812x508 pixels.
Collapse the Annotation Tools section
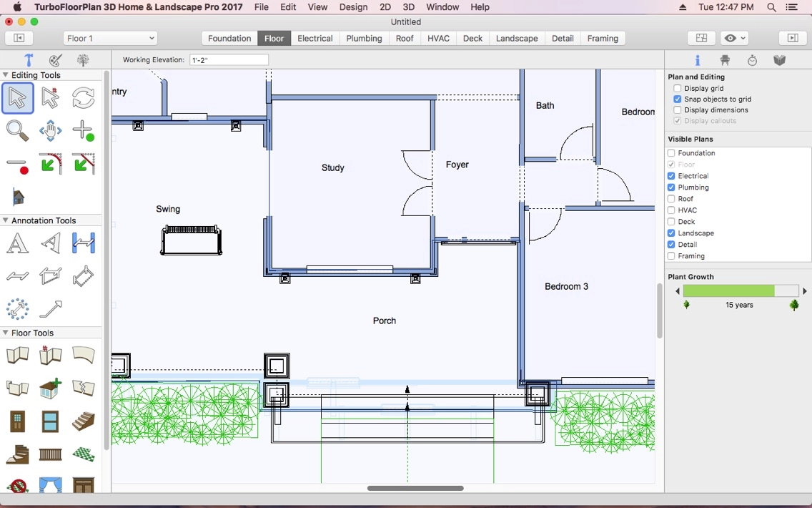click(x=6, y=220)
